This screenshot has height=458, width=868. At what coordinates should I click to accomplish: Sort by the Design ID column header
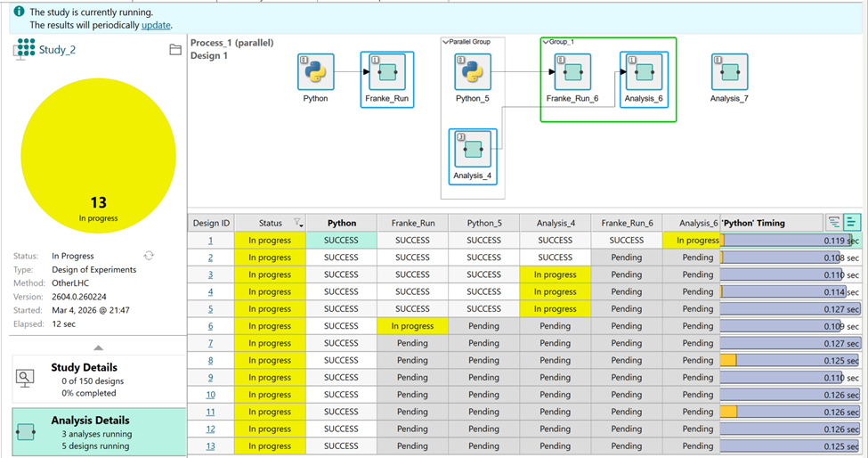[x=211, y=223]
